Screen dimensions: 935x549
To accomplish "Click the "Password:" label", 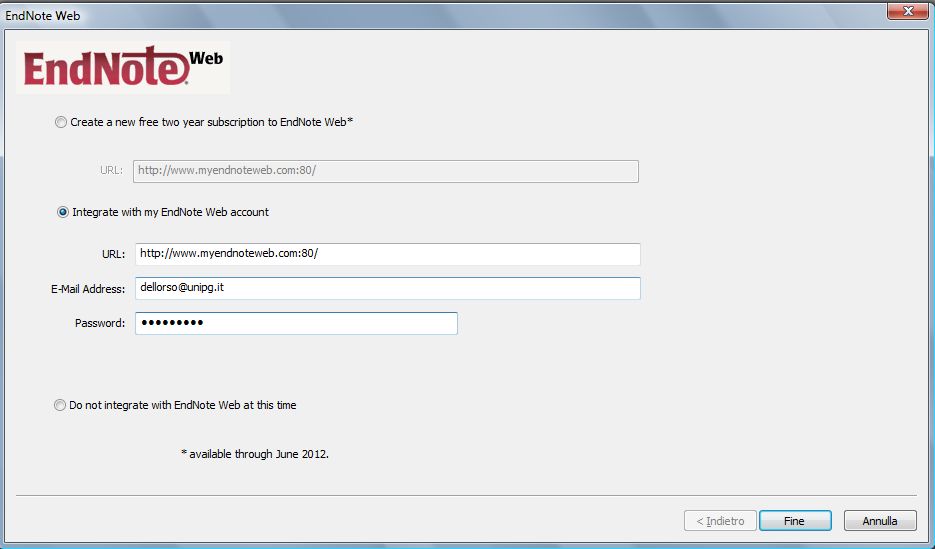I will click(x=100, y=323).
